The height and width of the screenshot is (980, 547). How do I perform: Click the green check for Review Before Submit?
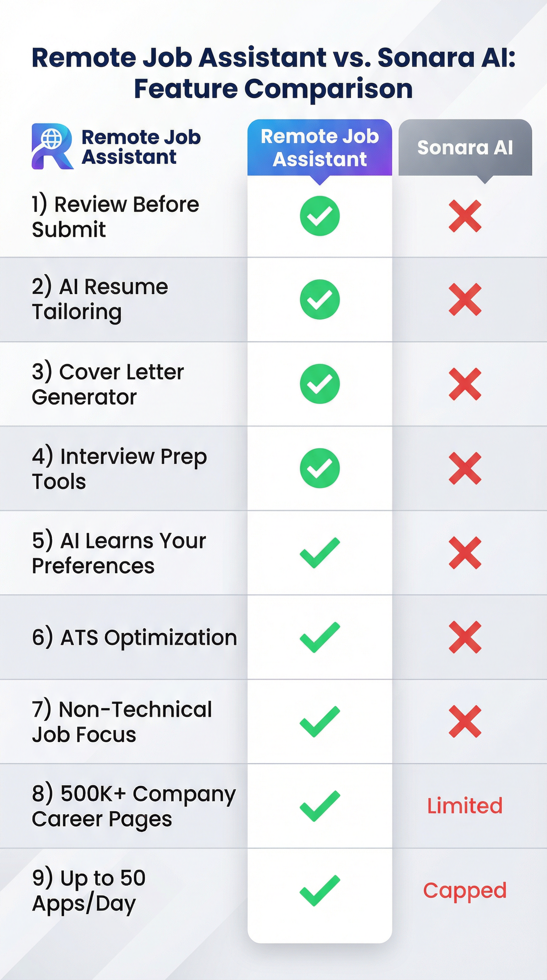click(x=319, y=216)
